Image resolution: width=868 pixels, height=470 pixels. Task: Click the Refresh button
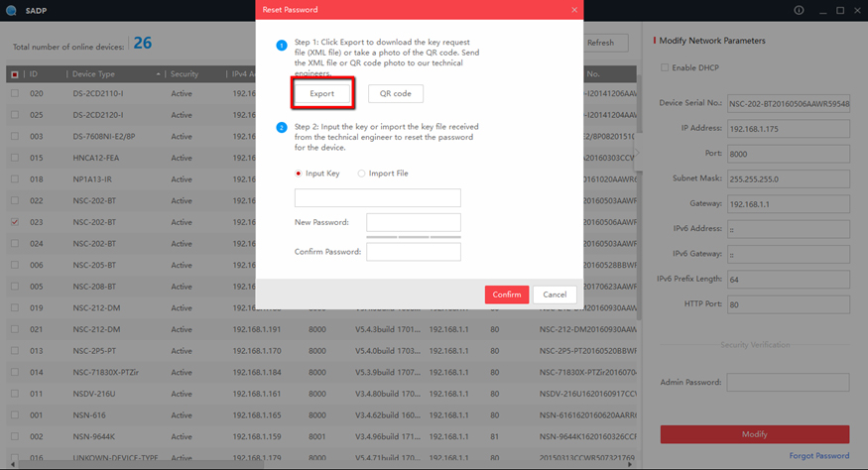coord(601,43)
